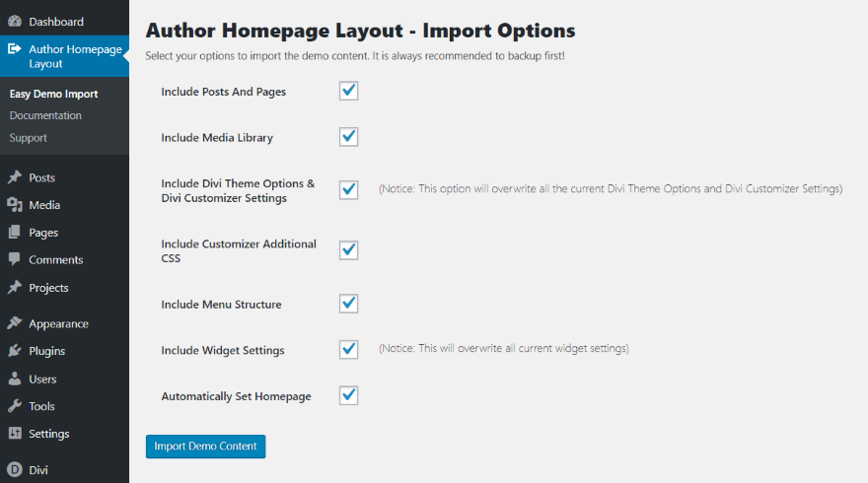Screen dimensions: 868x483
Task: Uncheck Include Posts And Pages
Action: (x=348, y=91)
